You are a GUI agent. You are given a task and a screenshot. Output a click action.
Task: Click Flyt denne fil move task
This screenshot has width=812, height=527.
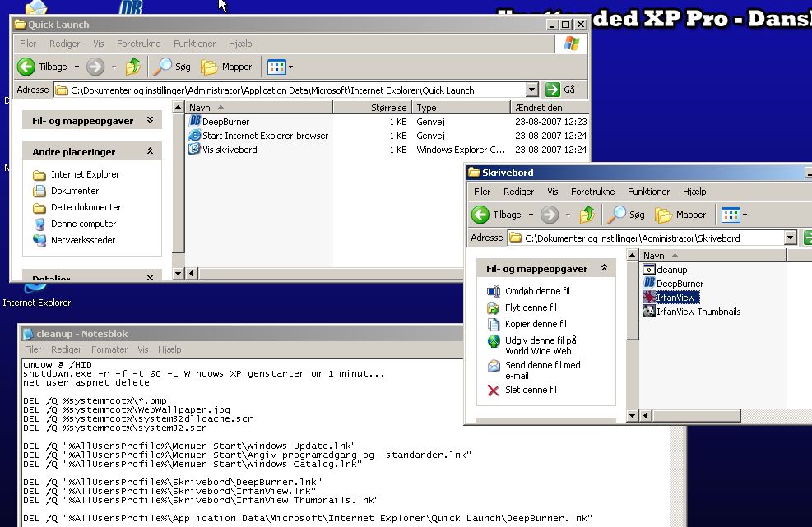[522, 307]
